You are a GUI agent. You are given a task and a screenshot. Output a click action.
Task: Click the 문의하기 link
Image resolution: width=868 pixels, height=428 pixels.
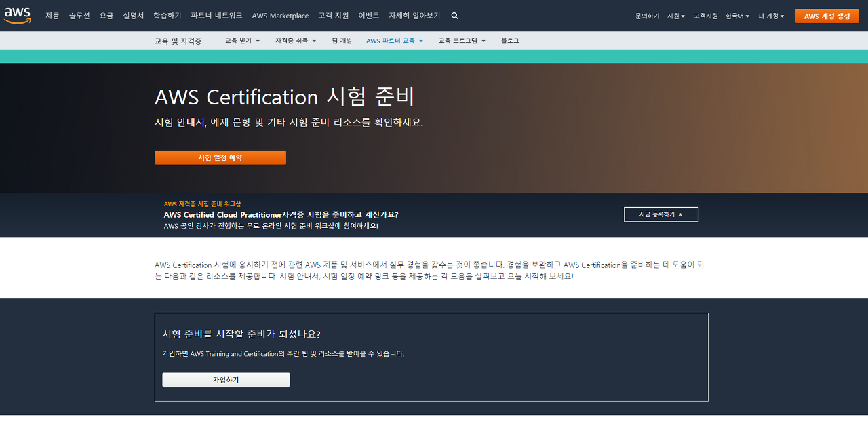(647, 16)
